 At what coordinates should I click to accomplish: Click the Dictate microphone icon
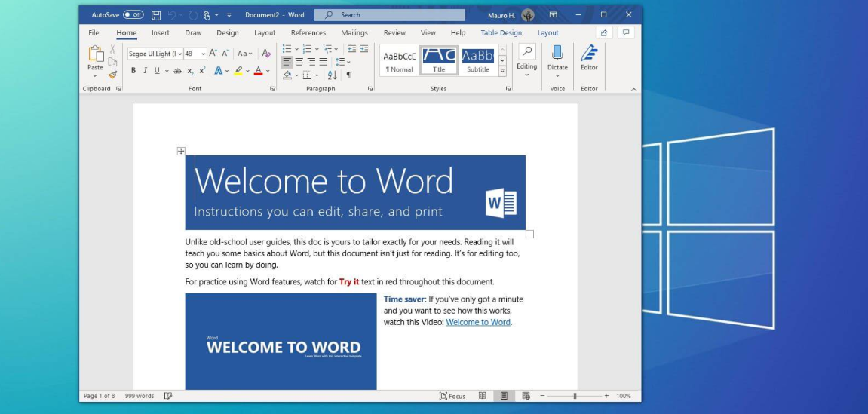[557, 53]
